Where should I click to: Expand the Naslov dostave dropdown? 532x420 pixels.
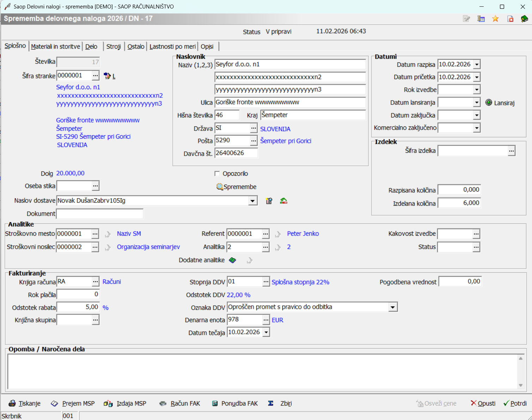coord(252,201)
